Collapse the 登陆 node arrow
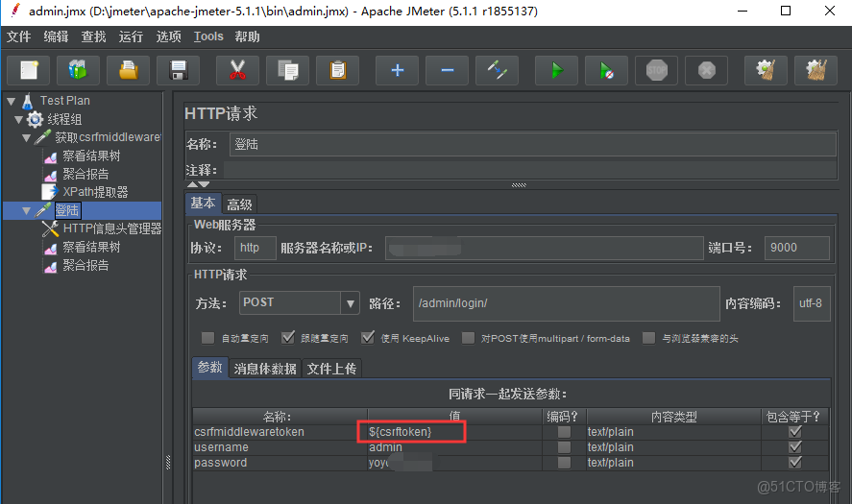 click(26, 211)
